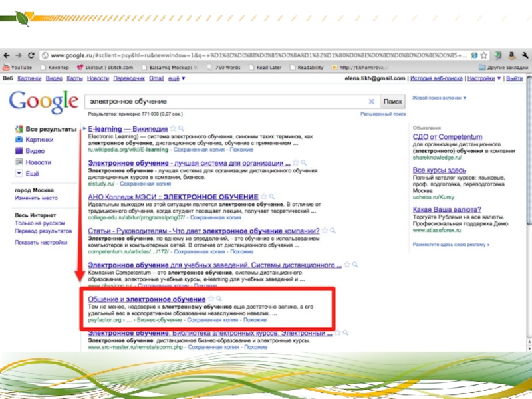Open the Какая Ваша валюта? ad
Image resolution: width=532 pixels, height=399 pixels.
447,209
